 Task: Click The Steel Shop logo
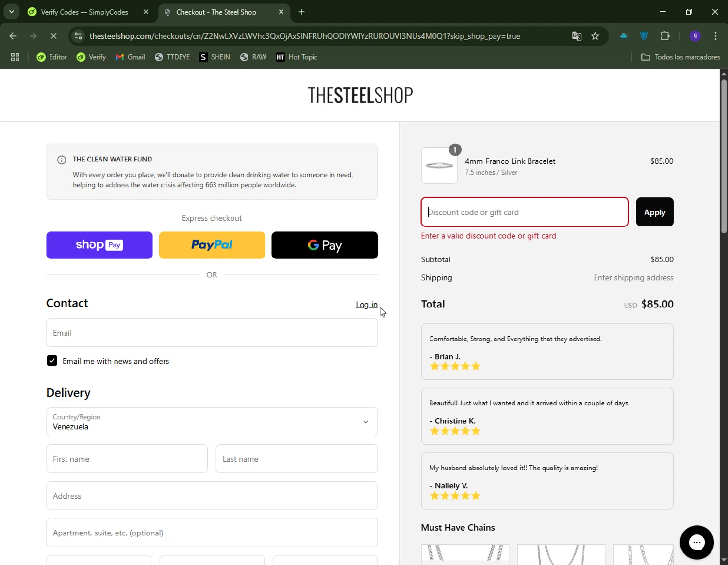pyautogui.click(x=360, y=95)
